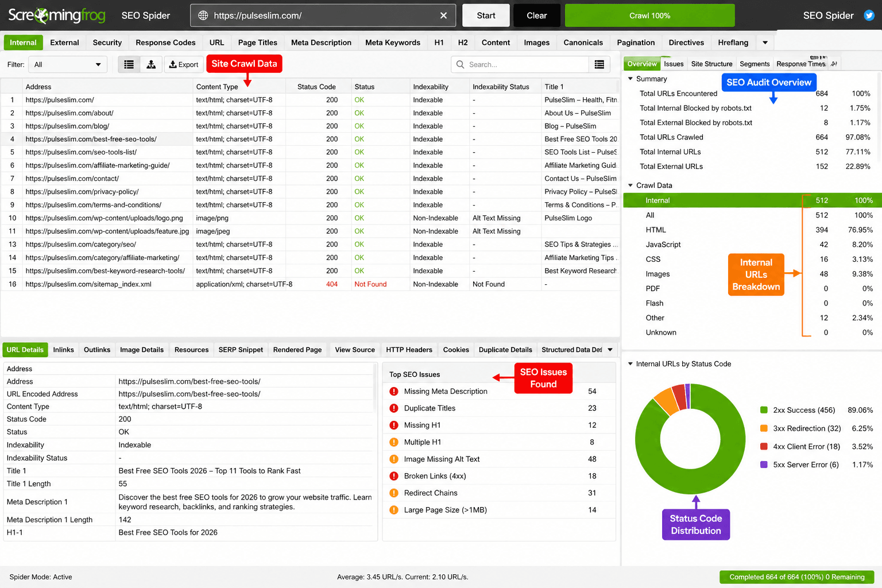Switch to the Page Titles tab

258,42
